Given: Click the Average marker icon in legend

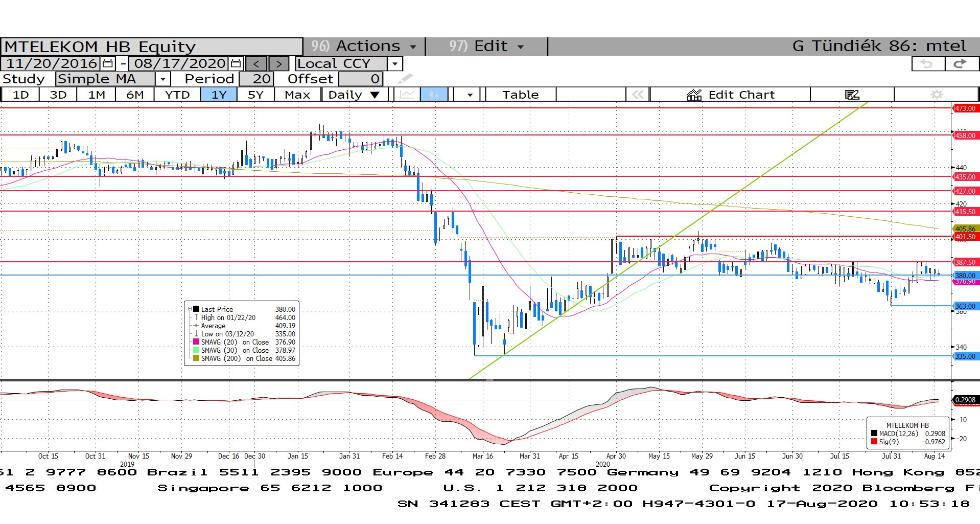Looking at the screenshot, I should 196,326.
